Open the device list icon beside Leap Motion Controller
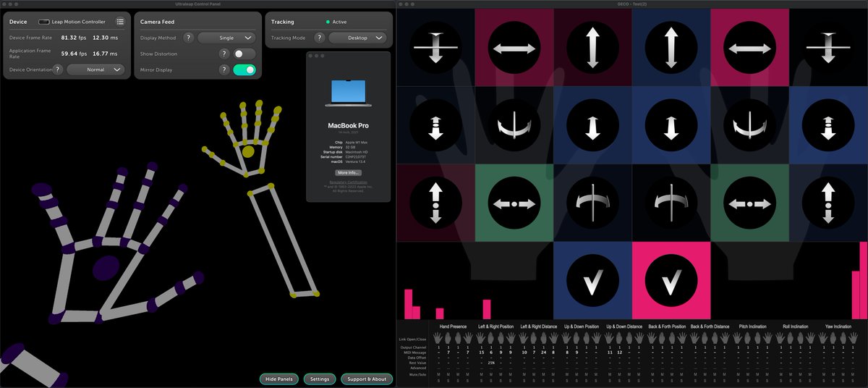 (x=120, y=22)
